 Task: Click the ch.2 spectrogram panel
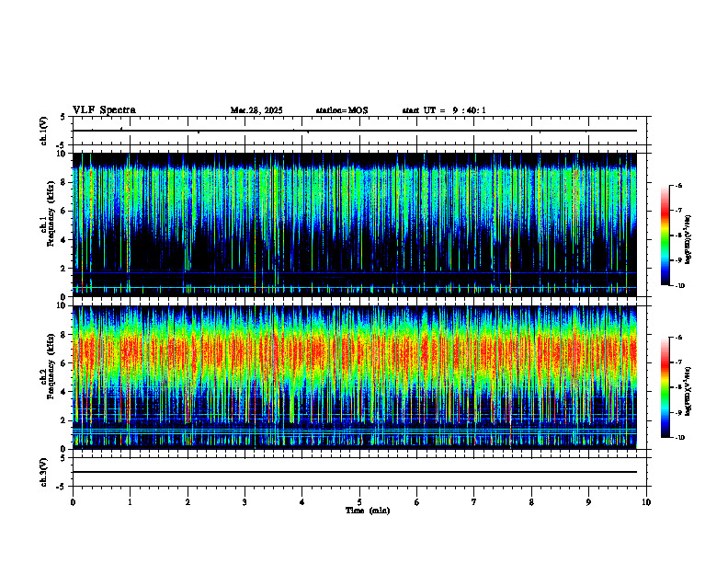[x=354, y=377]
